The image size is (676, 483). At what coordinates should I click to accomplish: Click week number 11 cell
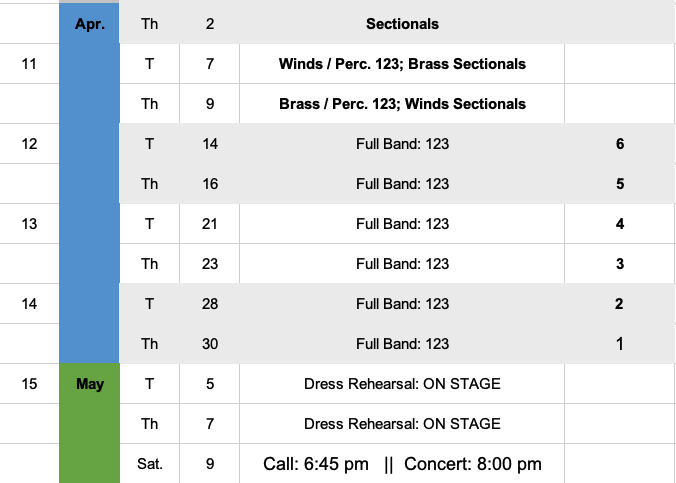coord(29,64)
